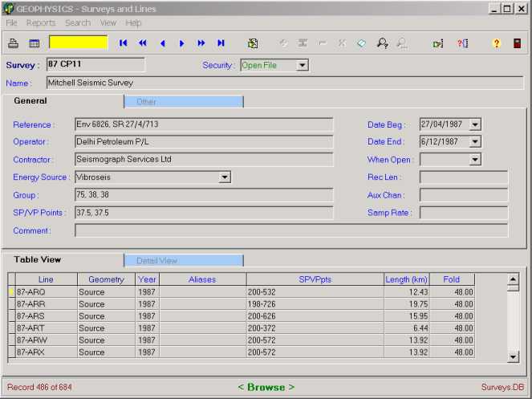The width and height of the screenshot is (532, 399).
Task: Select the Table View tab
Action: (x=38, y=260)
